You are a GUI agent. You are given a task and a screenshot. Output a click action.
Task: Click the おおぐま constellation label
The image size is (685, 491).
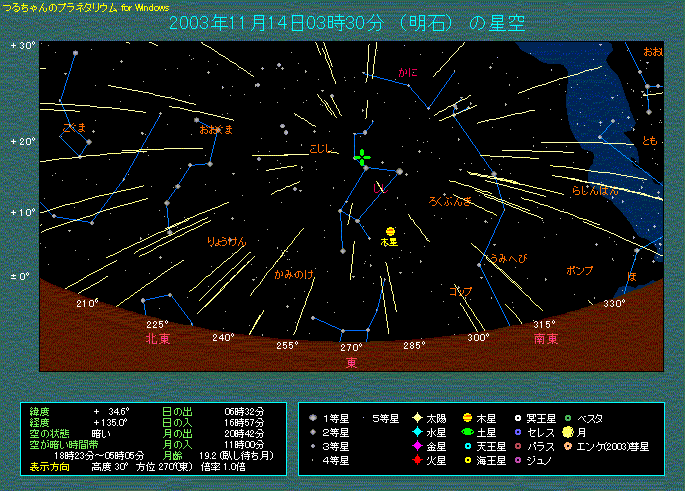215,129
